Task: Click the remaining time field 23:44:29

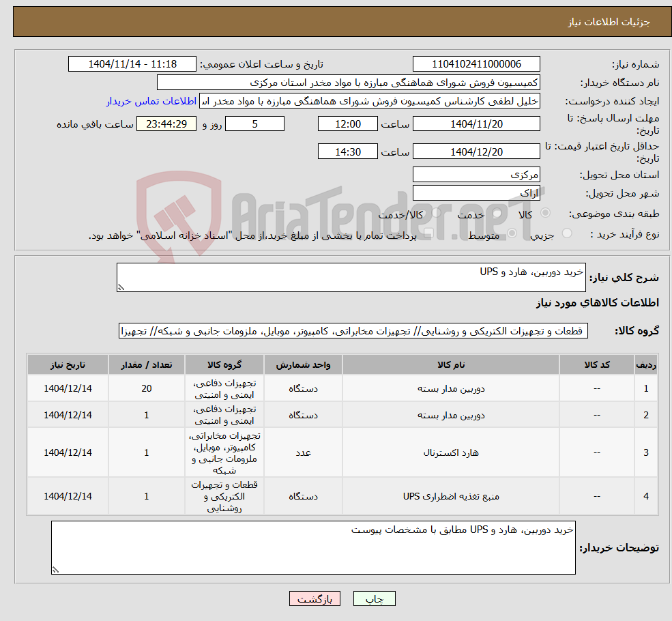Action: (x=166, y=124)
